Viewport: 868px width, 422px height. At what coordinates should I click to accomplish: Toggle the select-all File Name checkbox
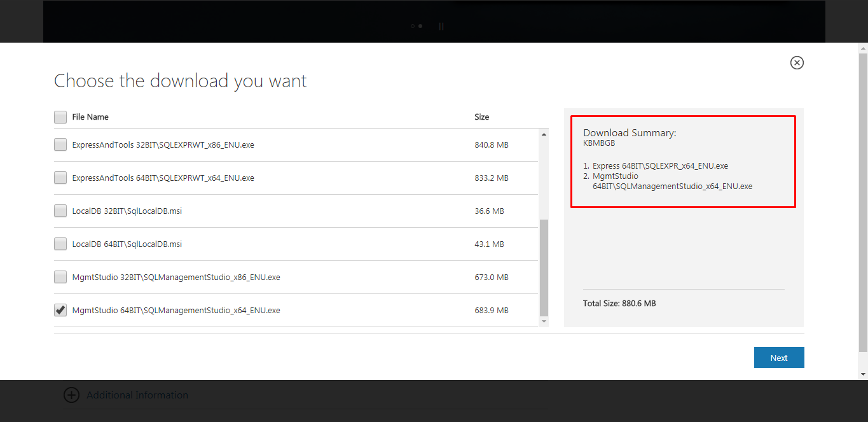[60, 117]
